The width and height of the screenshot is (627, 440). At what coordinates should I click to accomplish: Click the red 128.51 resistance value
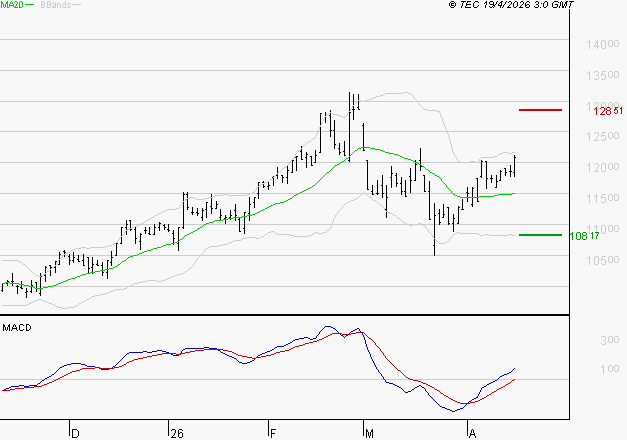(608, 111)
